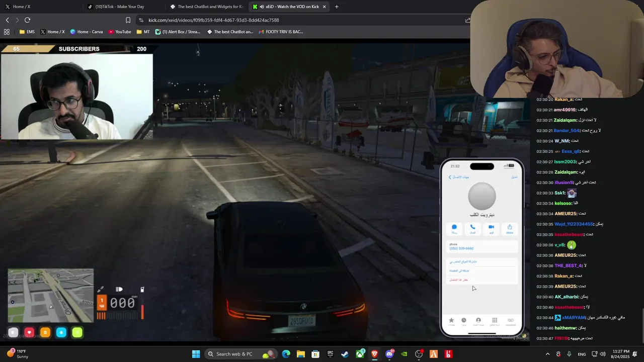
Task: Click the browser forward arrow
Action: click(17, 20)
